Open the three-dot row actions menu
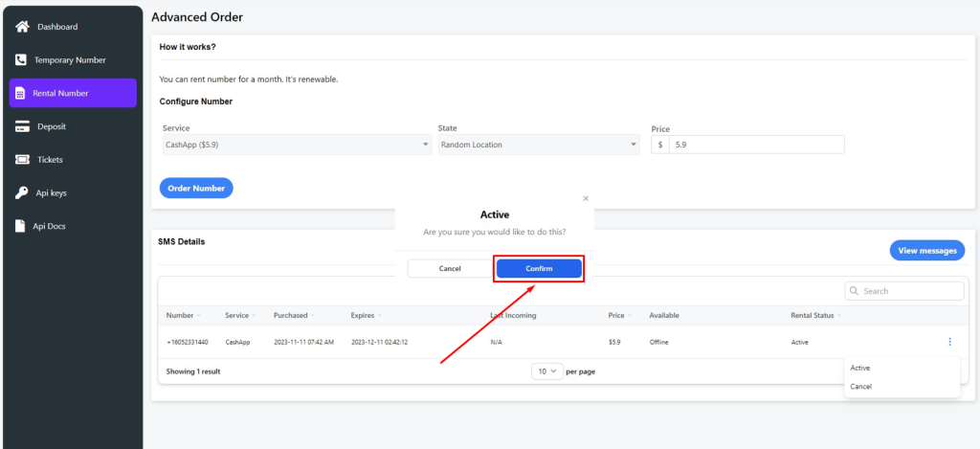The image size is (980, 449). (949, 342)
